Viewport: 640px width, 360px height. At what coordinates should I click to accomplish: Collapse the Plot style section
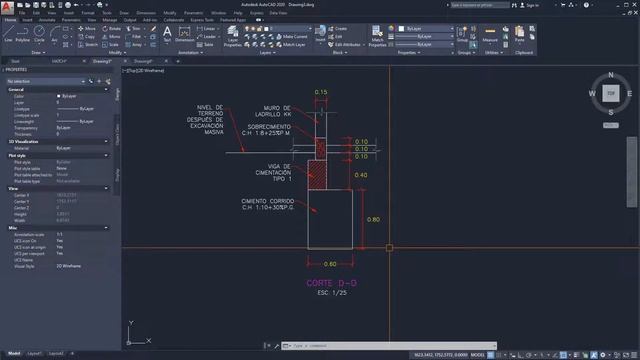pyautogui.click(x=106, y=156)
